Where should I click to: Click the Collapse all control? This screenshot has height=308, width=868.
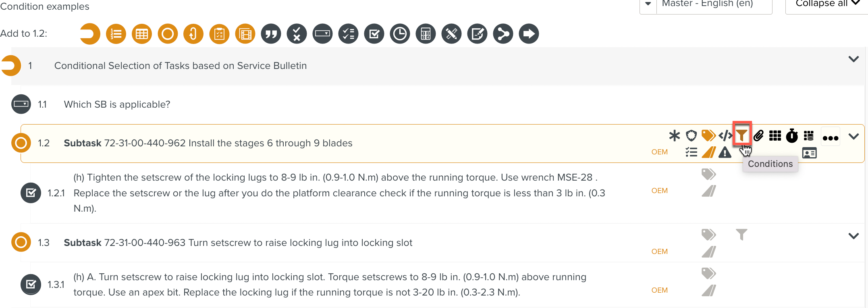coord(826,4)
